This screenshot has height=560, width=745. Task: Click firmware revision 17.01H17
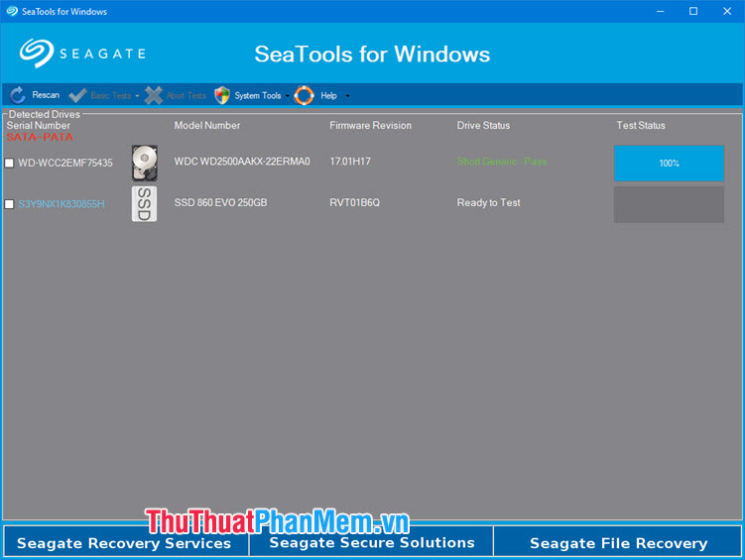(x=350, y=162)
